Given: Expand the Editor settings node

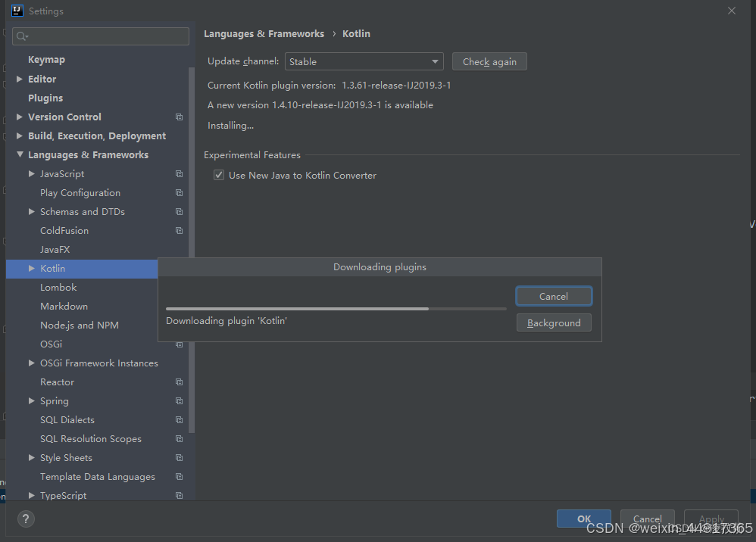Looking at the screenshot, I should (x=19, y=79).
